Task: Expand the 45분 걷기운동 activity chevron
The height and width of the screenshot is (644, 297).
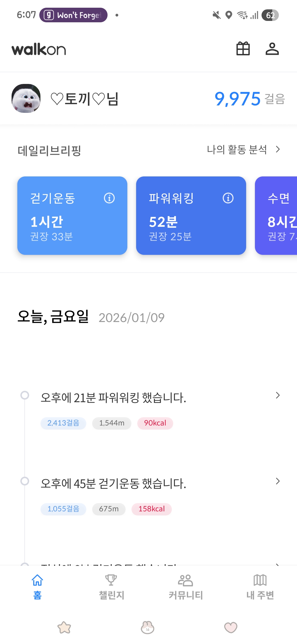Action: (x=278, y=481)
